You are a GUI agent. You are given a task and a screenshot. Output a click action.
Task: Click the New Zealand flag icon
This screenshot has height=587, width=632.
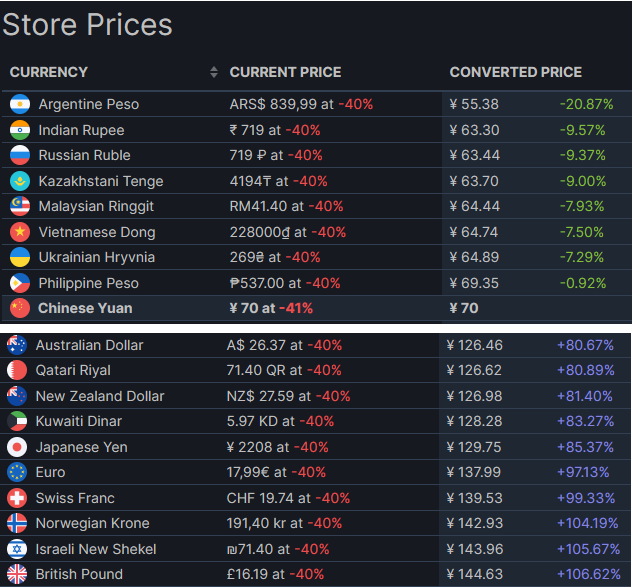pos(17,396)
